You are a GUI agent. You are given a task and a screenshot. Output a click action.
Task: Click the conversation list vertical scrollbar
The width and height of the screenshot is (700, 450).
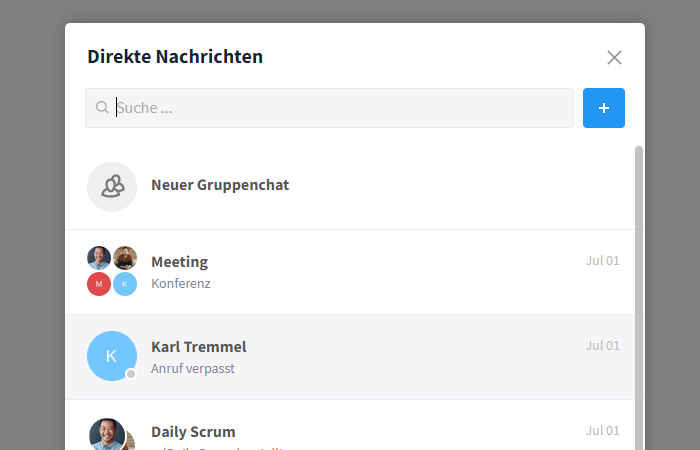[x=639, y=298]
